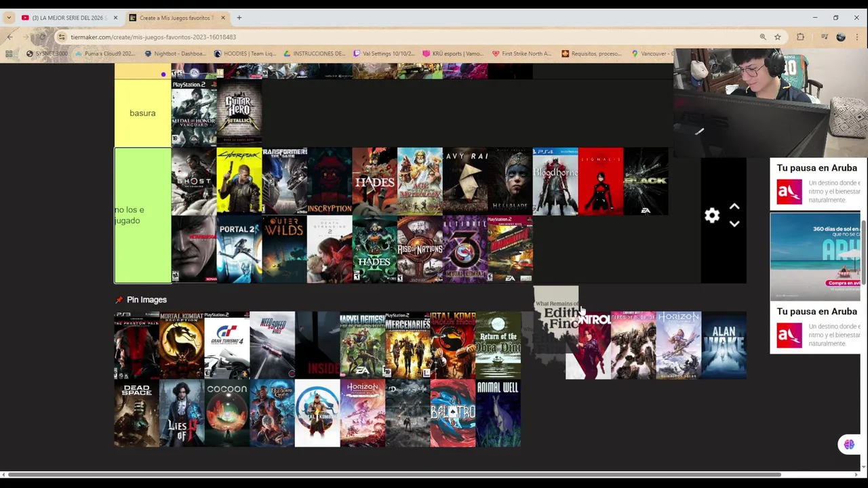The image size is (868, 488).
Task: Expand the tab search dropdown arrow
Action: (x=8, y=18)
